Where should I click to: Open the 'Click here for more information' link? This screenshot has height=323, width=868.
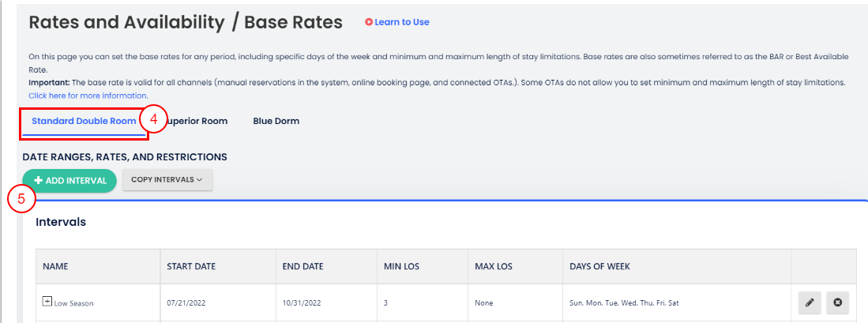tap(88, 96)
